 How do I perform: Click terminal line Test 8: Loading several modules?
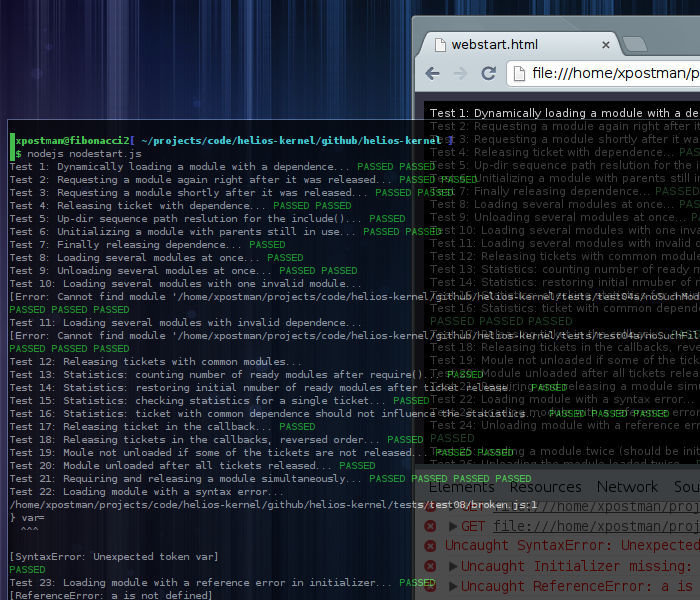point(156,258)
